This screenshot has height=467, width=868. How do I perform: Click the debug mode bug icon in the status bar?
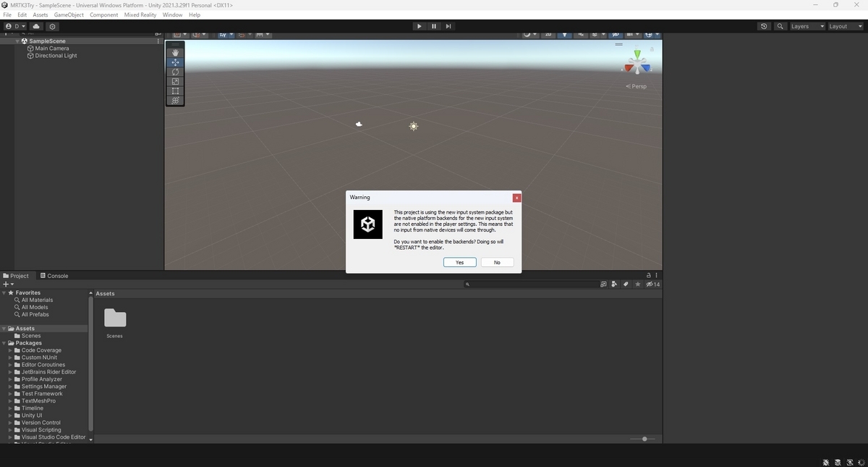click(826, 462)
